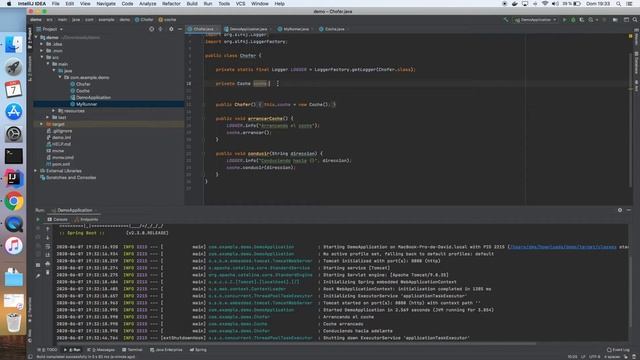The height and width of the screenshot is (360, 640).
Task: Expand the target folder
Action: [x=42, y=124]
